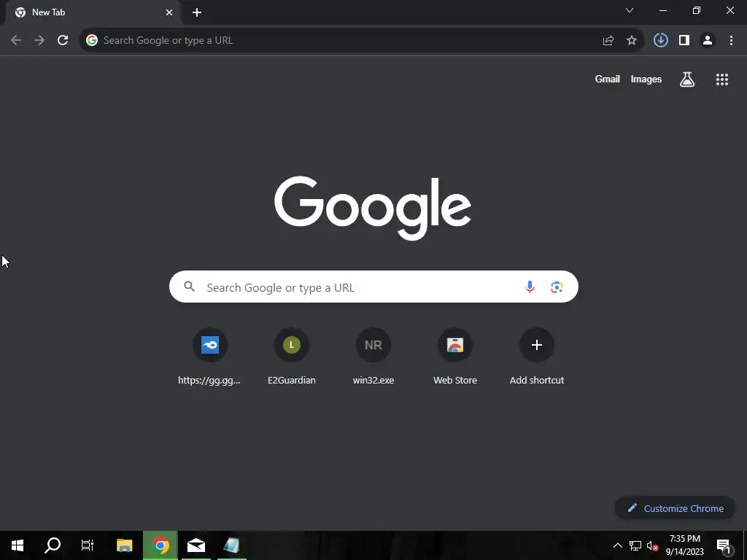
Task: Click the network icon in system tray
Action: pos(635,545)
